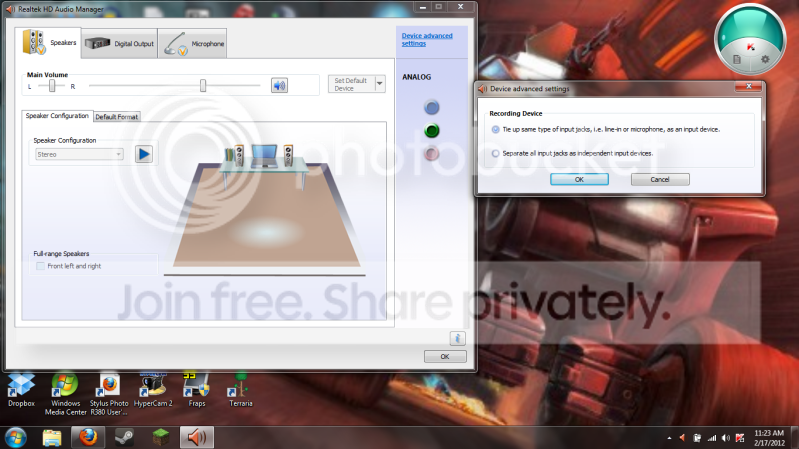Select Separate all input jacks option

pyautogui.click(x=495, y=153)
